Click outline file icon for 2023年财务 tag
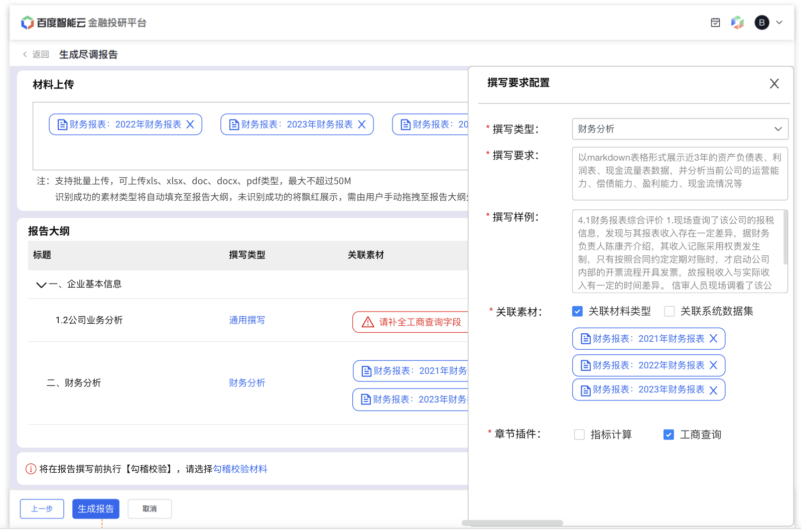801x532 pixels. click(366, 400)
